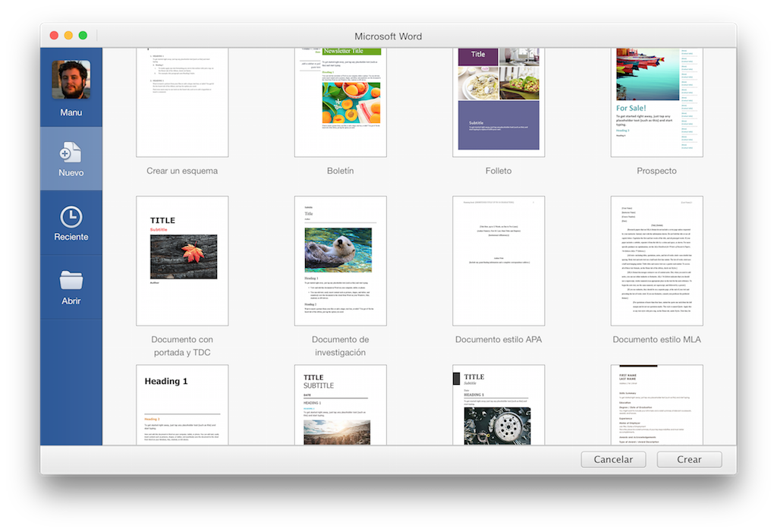777x532 pixels.
Task: Click the green zoom window button
Action: (83, 36)
